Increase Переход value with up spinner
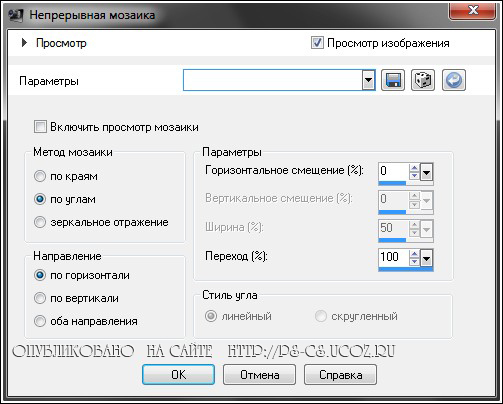Screen dimensions: 503x404 [x=414, y=254]
